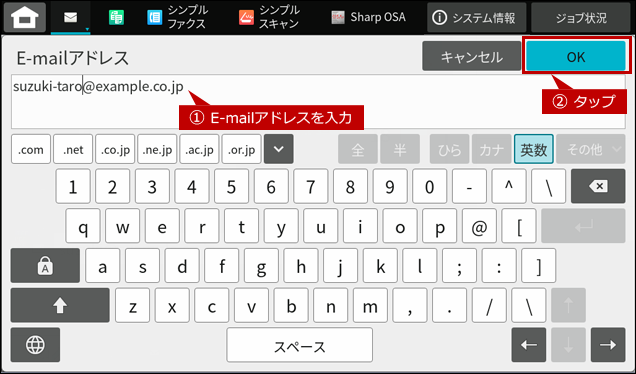
Task: Tap the hyphen key
Action: tap(469, 186)
